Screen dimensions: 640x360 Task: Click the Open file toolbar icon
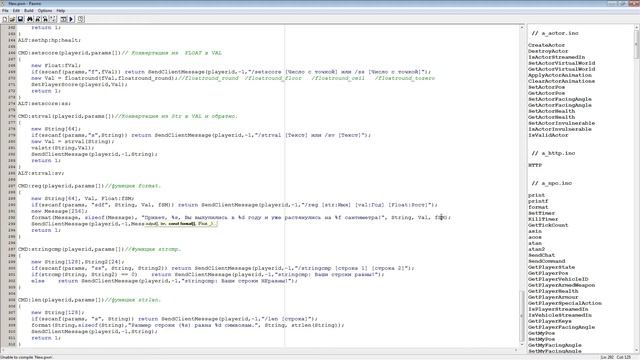(x=12, y=19)
